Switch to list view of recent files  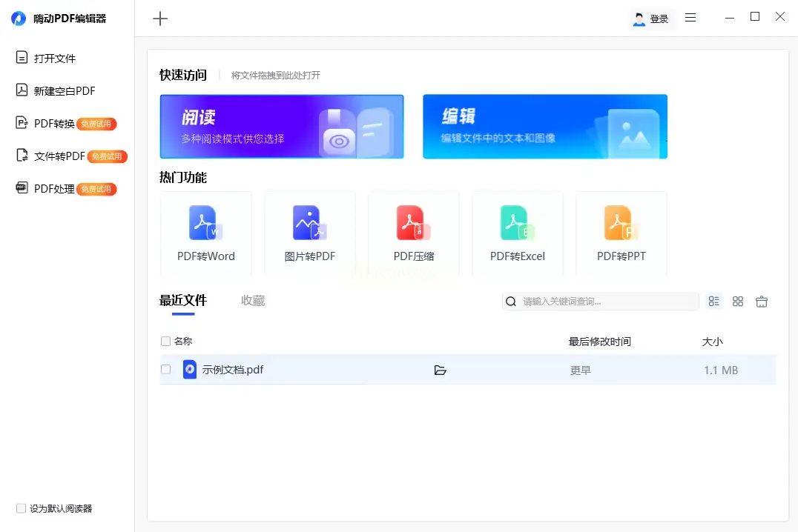pos(714,302)
